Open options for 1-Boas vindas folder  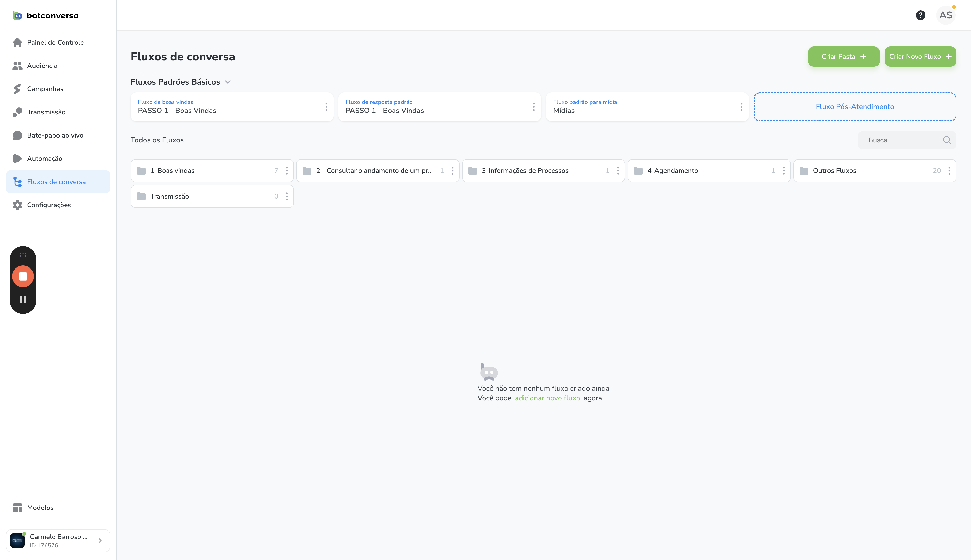coord(287,171)
